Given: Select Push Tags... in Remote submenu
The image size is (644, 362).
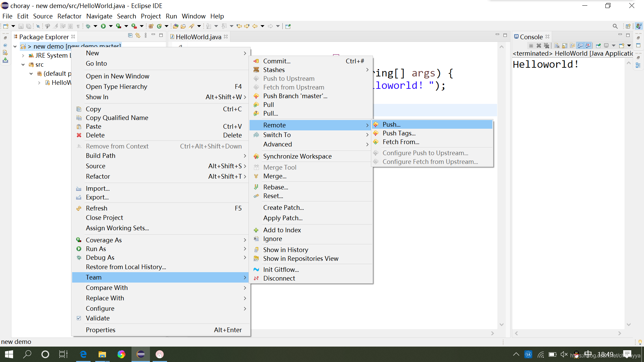Looking at the screenshot, I should pos(432,133).
